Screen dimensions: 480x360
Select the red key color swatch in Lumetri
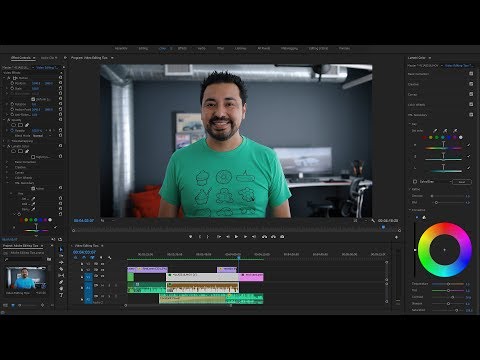coord(424,137)
